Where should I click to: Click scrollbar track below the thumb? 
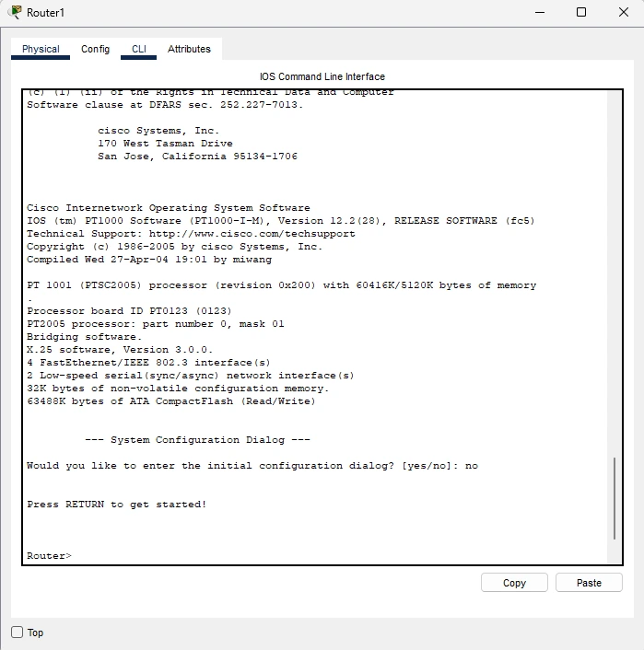pos(615,551)
